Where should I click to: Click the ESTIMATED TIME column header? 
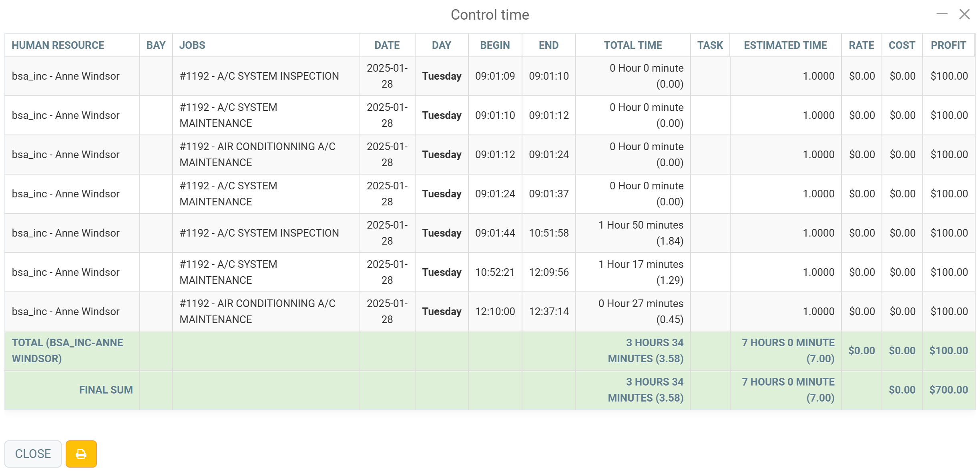[x=785, y=45]
